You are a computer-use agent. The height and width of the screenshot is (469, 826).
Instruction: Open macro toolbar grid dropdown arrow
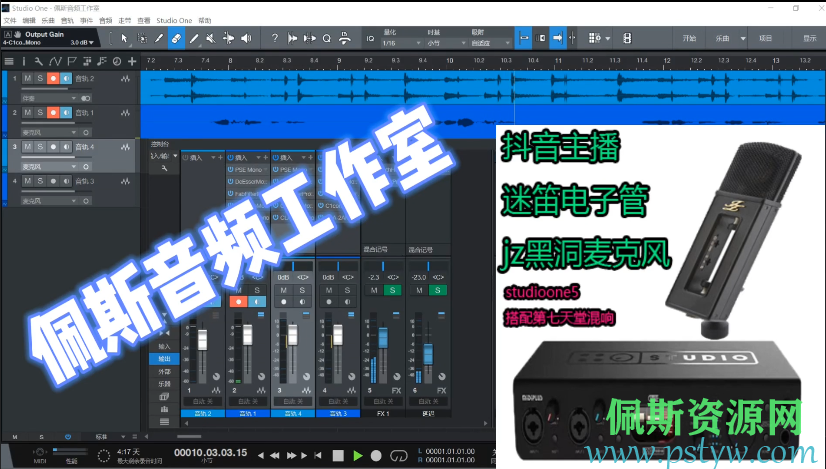pos(608,38)
